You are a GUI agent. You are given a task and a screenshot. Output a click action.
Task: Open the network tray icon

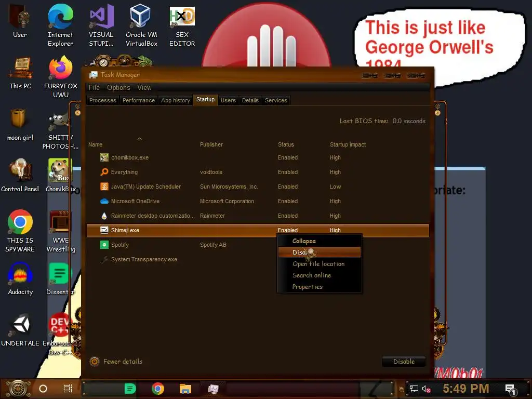point(414,389)
